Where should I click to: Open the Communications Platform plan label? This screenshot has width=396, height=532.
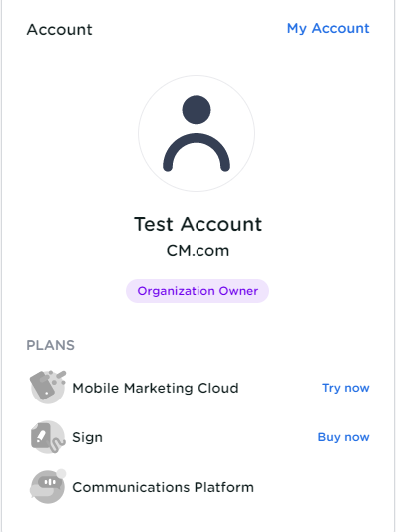[163, 487]
